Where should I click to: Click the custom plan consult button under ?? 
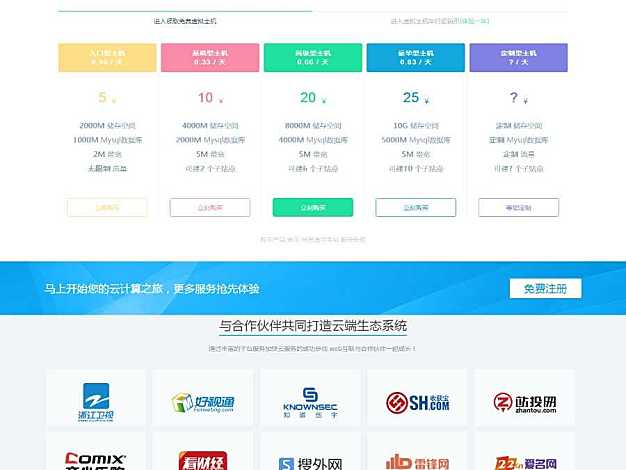pos(519,207)
